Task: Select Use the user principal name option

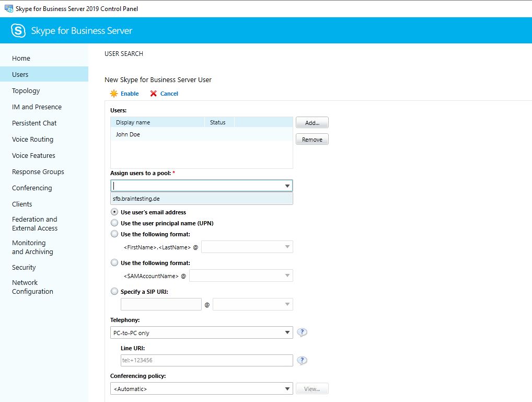Action: (x=114, y=223)
